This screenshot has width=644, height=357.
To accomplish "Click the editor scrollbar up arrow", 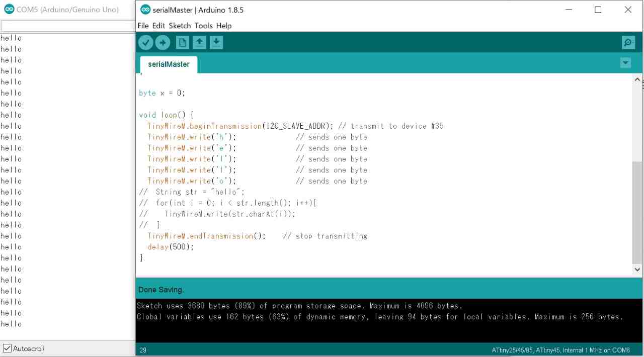I will (x=637, y=79).
